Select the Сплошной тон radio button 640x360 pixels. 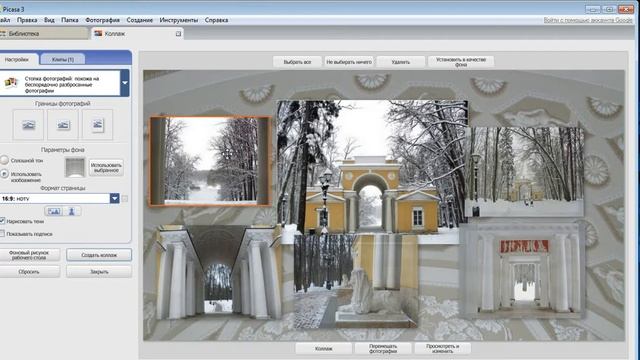click(4, 160)
